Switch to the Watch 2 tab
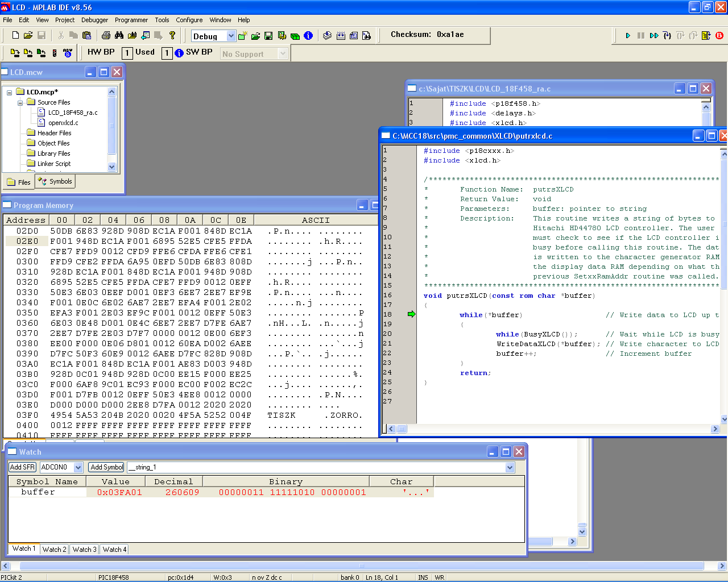The height and width of the screenshot is (582, 728). pos(55,550)
